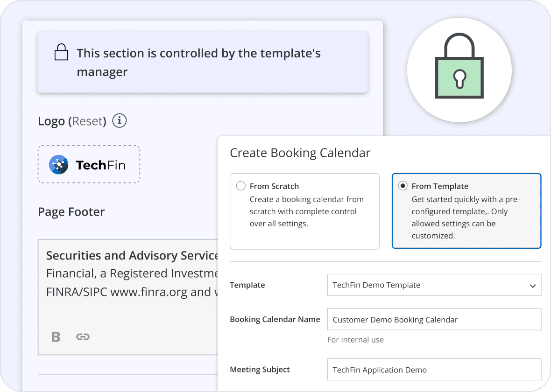The height and width of the screenshot is (392, 551).
Task: Click the 'Template' field label
Action: [247, 285]
